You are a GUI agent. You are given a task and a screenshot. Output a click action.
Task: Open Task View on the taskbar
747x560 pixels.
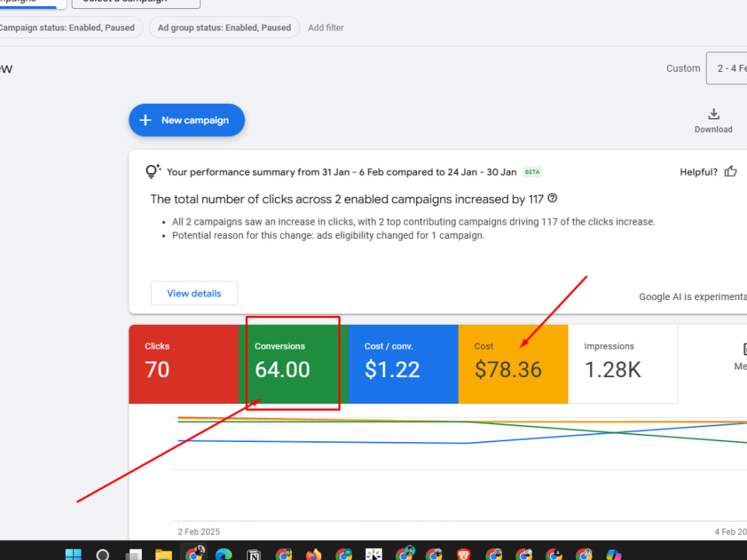[x=134, y=555]
